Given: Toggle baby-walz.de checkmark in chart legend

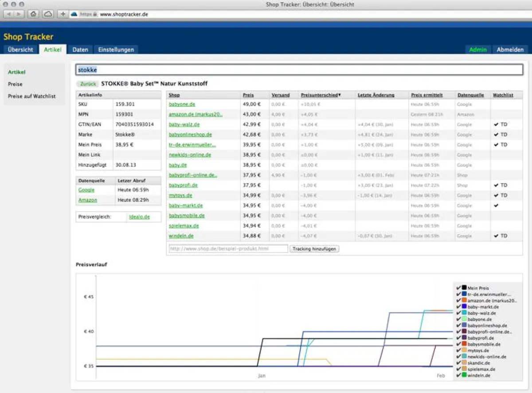Looking at the screenshot, I should coord(458,313).
